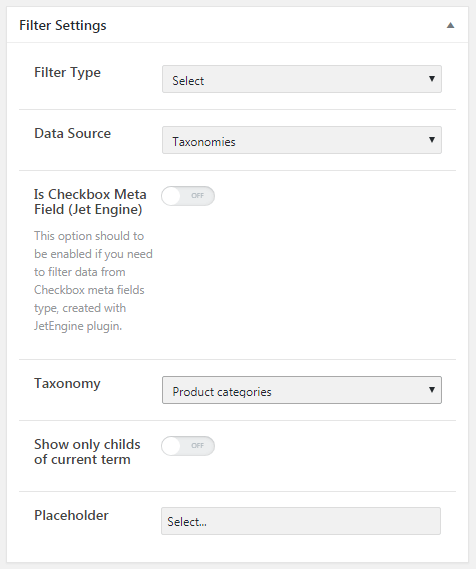This screenshot has width=476, height=569.
Task: Click the Filter Type label
Action: (x=67, y=73)
